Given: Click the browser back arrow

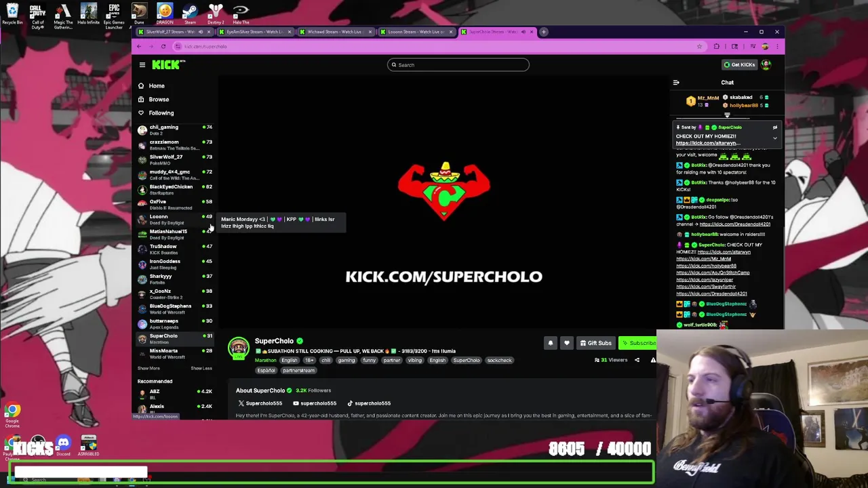Looking at the screenshot, I should point(139,46).
